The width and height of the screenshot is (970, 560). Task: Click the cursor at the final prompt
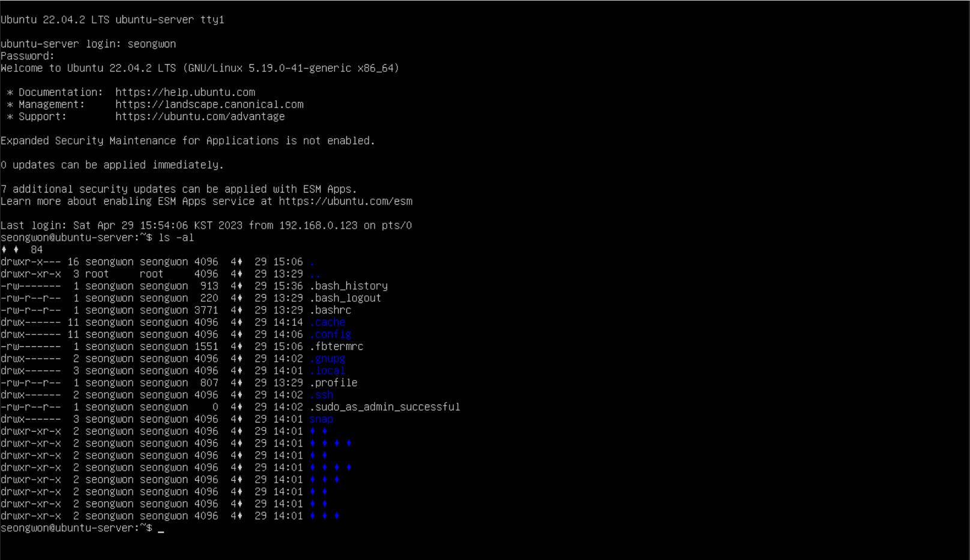pyautogui.click(x=161, y=531)
